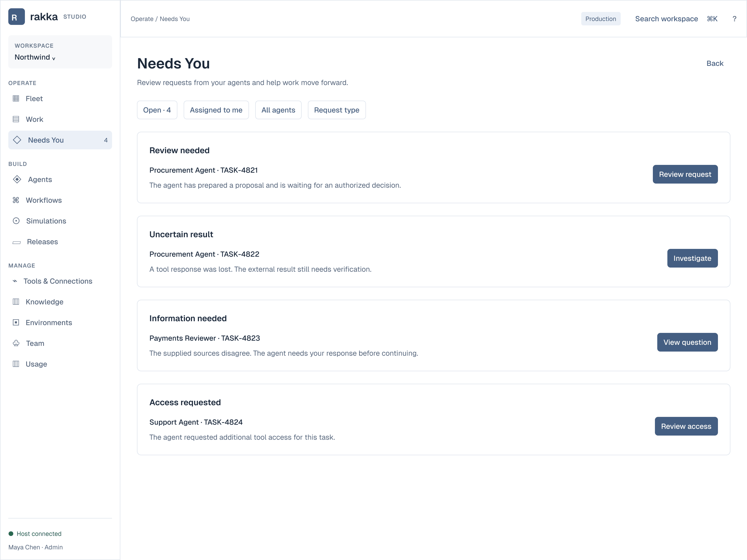Screen dimensions: 747x560
Task: Click the Uncertain result card title
Action: pos(181,235)
